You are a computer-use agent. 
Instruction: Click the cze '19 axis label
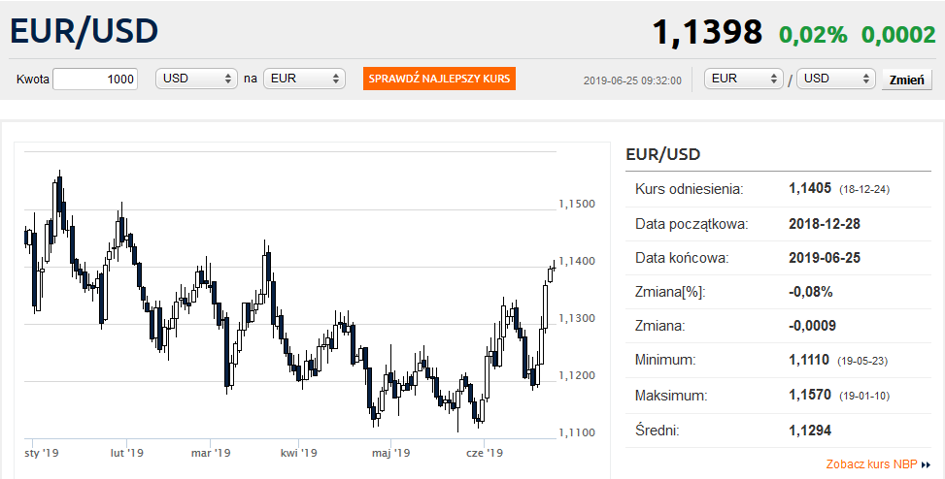[485, 453]
